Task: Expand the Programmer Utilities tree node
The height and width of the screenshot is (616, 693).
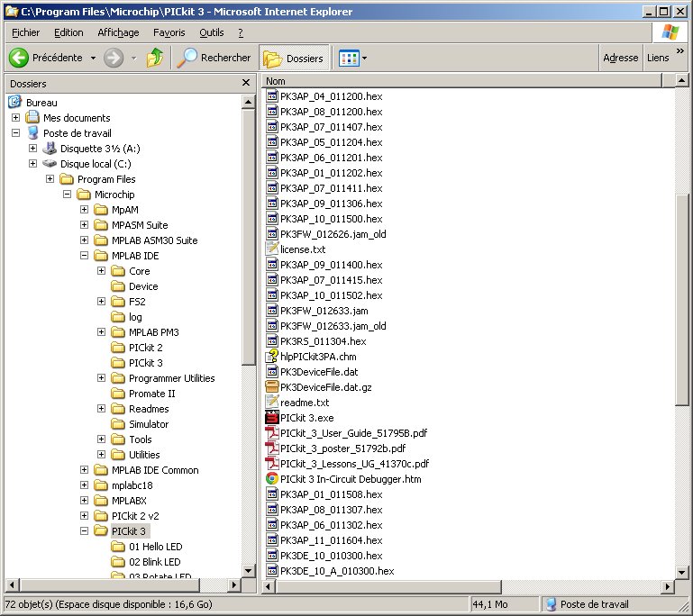Action: point(102,378)
